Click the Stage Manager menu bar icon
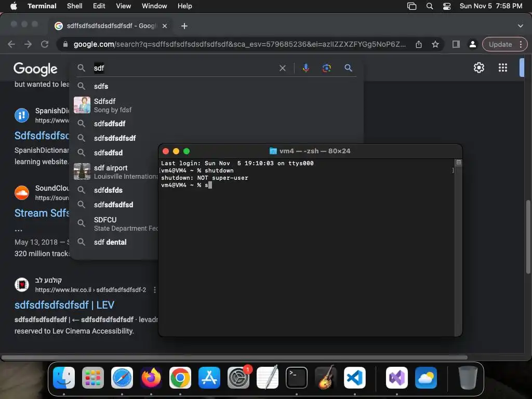Screen dimensions: 532x399 [x=411, y=6]
